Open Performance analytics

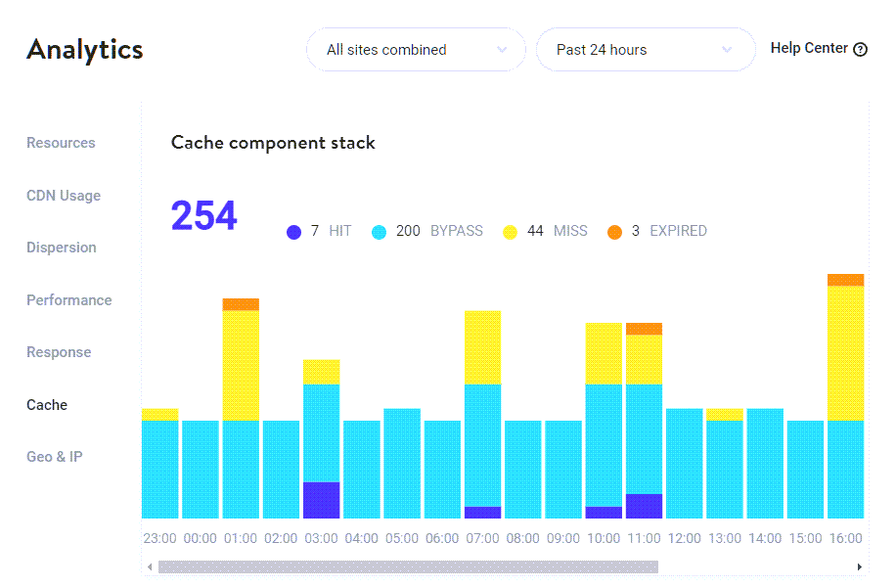click(x=68, y=300)
